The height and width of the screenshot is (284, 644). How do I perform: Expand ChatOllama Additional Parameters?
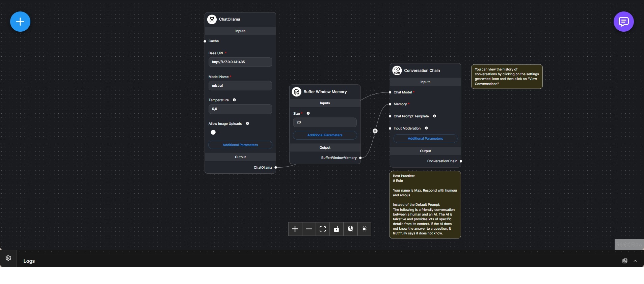pos(240,145)
